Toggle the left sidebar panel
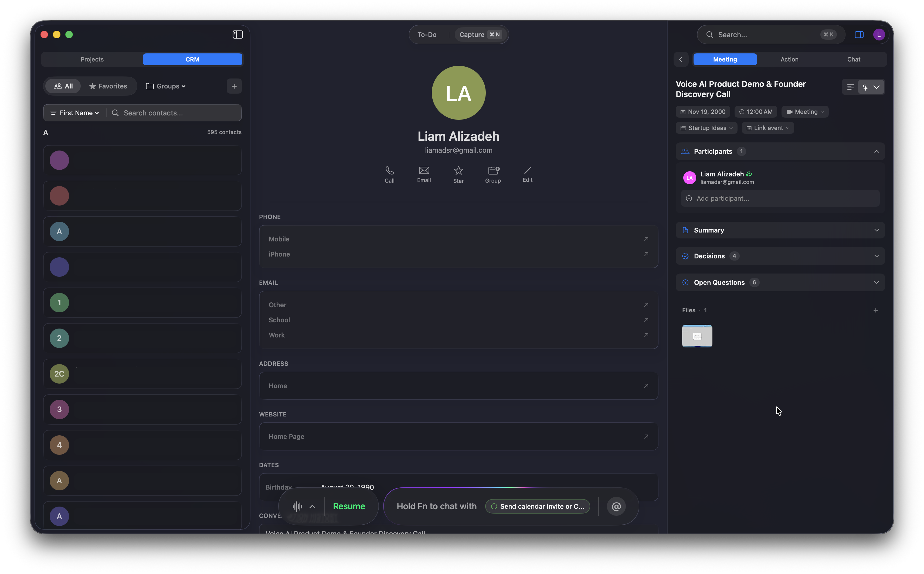The height and width of the screenshot is (574, 924). [238, 35]
